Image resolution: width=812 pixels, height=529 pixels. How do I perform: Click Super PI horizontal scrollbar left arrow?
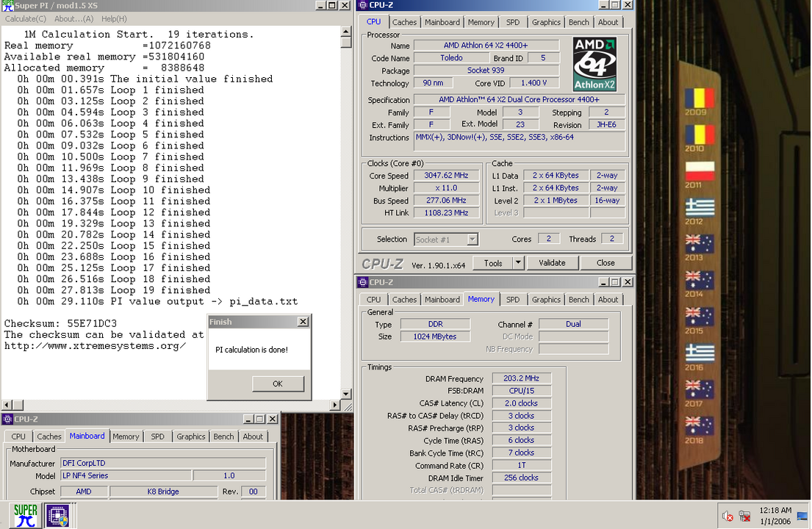(x=7, y=406)
